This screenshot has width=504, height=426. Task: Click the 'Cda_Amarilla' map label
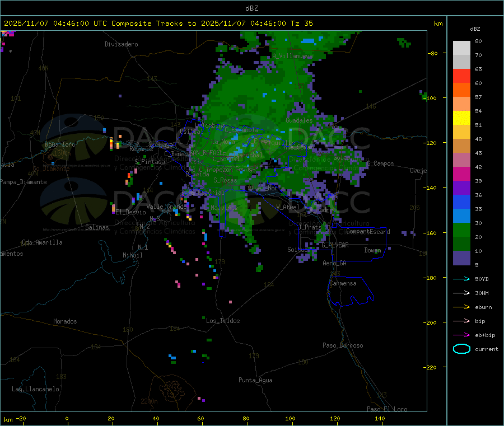click(x=42, y=242)
